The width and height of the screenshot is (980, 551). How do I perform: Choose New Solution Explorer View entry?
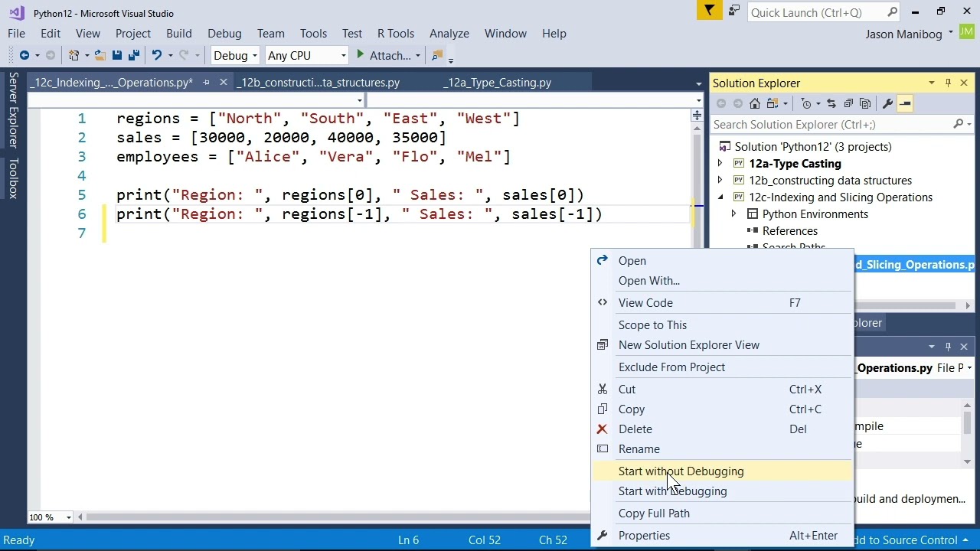723,345
